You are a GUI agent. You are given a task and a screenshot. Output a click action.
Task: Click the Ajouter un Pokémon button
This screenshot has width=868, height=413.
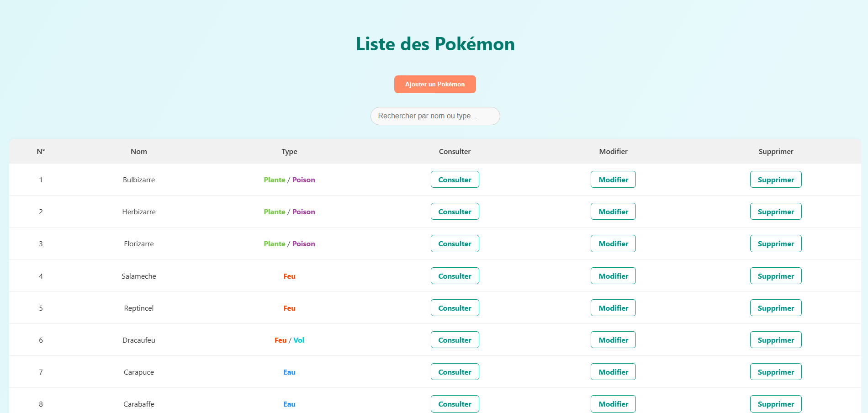coord(435,84)
